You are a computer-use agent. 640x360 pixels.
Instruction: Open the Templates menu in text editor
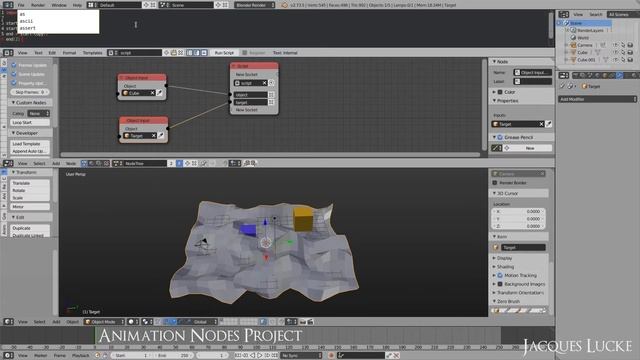click(93, 53)
